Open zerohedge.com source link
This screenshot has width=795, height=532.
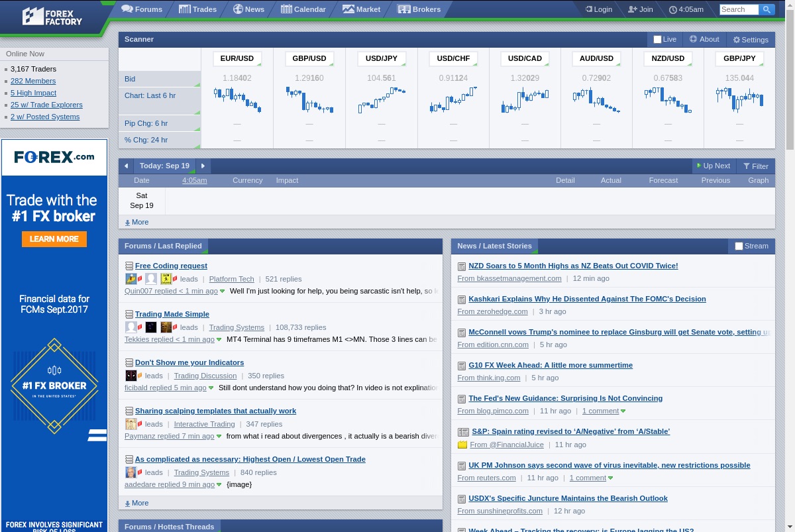[x=492, y=311]
